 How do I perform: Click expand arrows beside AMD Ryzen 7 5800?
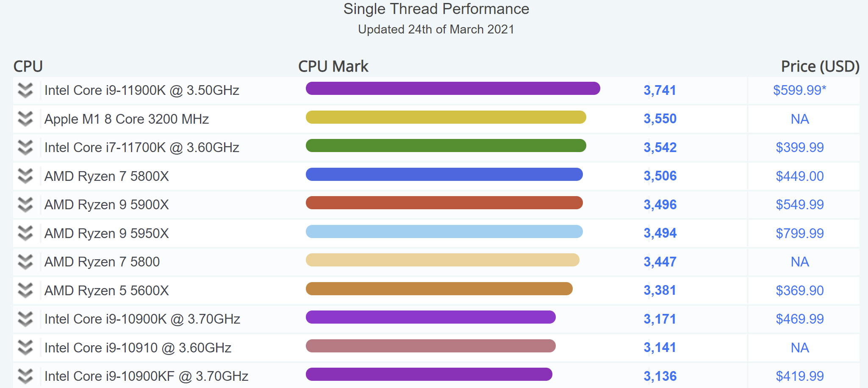(x=25, y=262)
